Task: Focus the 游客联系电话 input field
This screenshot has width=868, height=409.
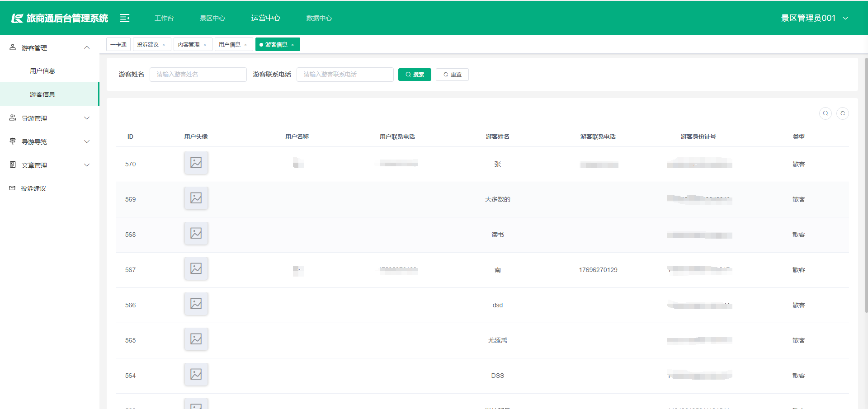Action: click(345, 75)
